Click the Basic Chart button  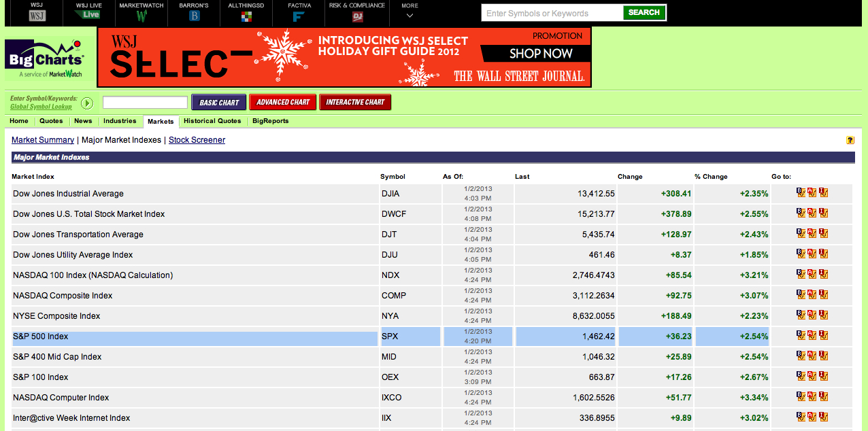(218, 103)
